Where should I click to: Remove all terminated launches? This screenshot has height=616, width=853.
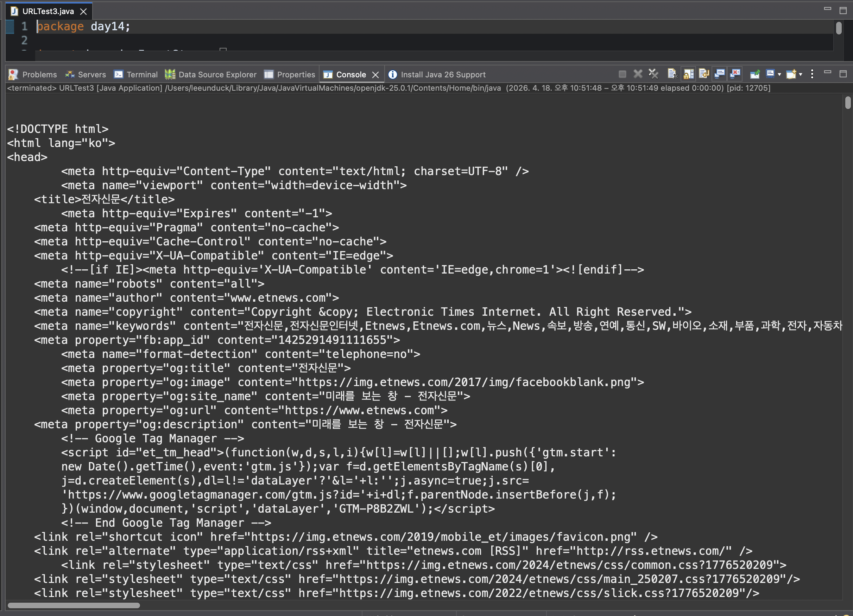point(654,74)
